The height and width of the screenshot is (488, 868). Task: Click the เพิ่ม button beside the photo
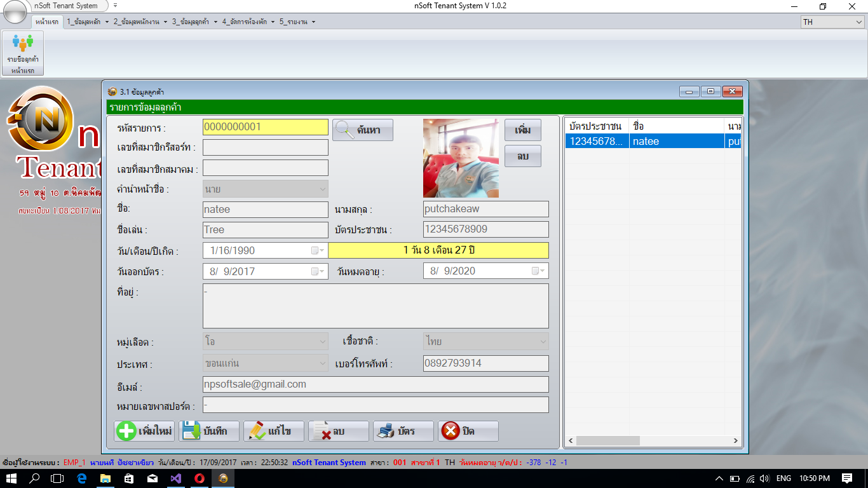522,130
